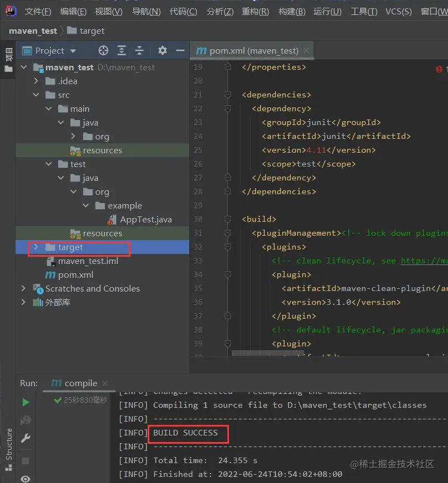Click the fold marker on line 21
Screen dimensions: 448x483
[227, 95]
